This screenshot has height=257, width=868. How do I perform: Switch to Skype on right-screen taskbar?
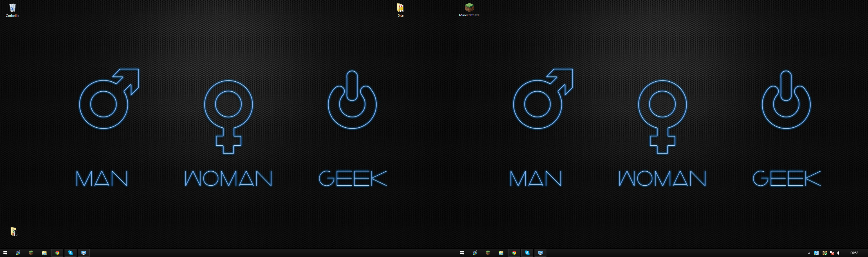click(x=527, y=253)
